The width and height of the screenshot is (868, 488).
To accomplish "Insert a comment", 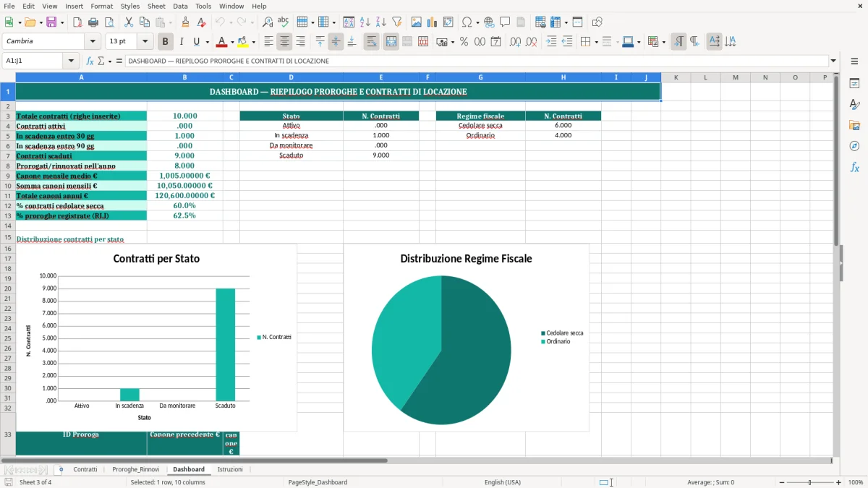I will pyautogui.click(x=505, y=22).
